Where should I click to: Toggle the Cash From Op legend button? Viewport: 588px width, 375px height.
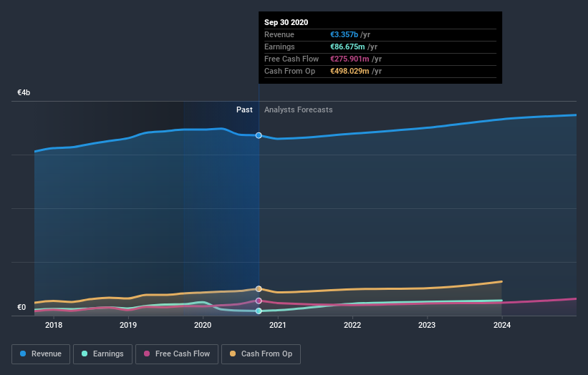coord(261,354)
